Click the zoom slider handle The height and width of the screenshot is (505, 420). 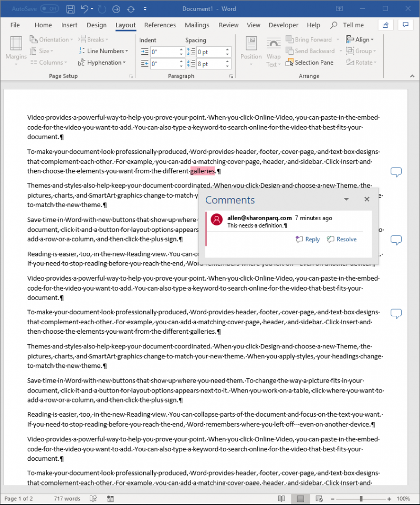point(361,499)
